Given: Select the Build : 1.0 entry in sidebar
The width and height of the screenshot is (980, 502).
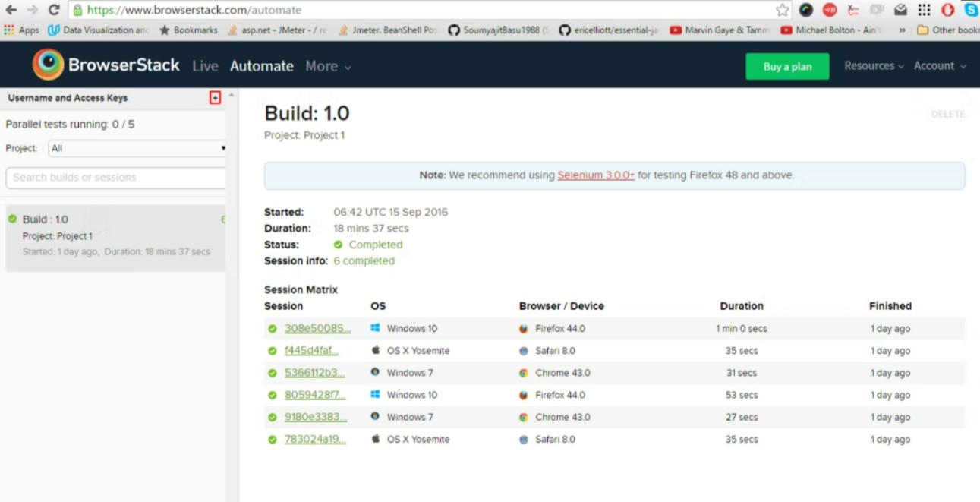Looking at the screenshot, I should point(115,238).
